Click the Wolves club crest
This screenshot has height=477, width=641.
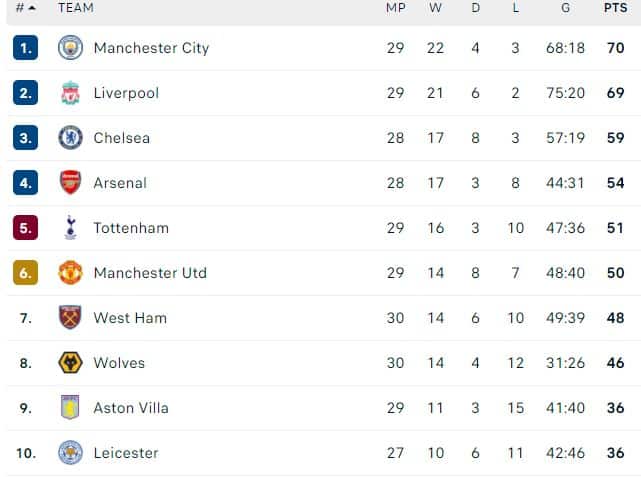coord(70,363)
